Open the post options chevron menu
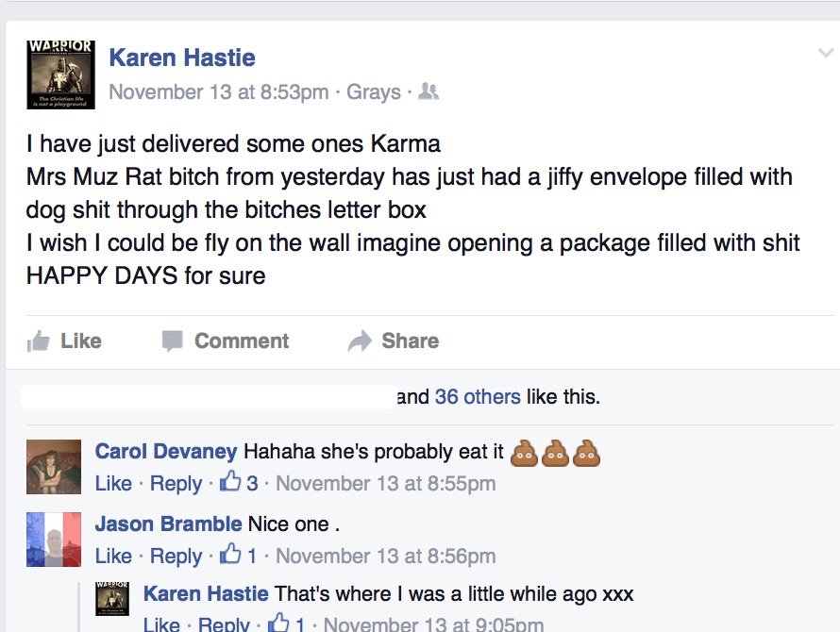This screenshot has width=840, height=632. click(825, 54)
